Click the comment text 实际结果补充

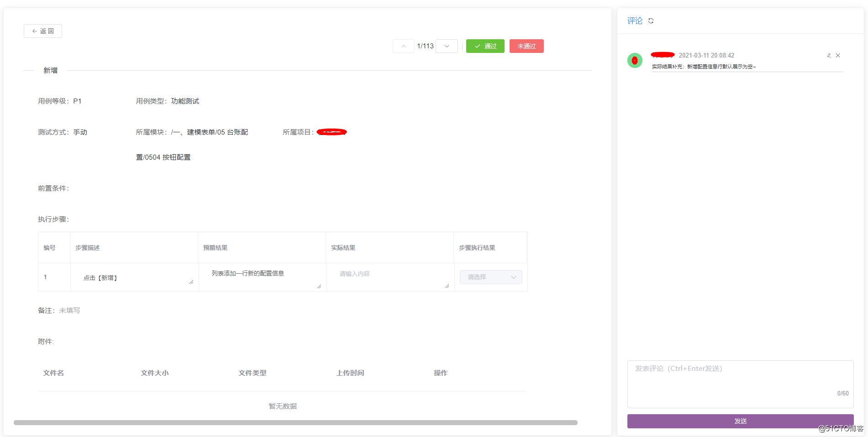pyautogui.click(x=704, y=67)
